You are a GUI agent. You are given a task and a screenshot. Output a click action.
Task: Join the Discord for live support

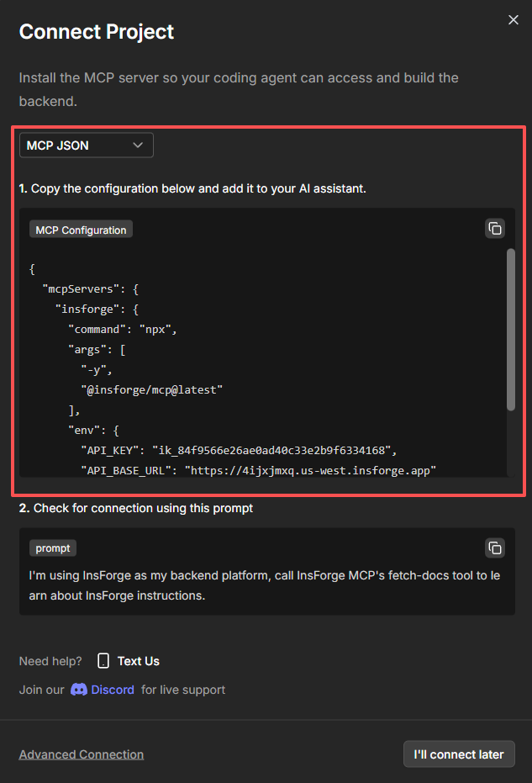[x=110, y=689]
